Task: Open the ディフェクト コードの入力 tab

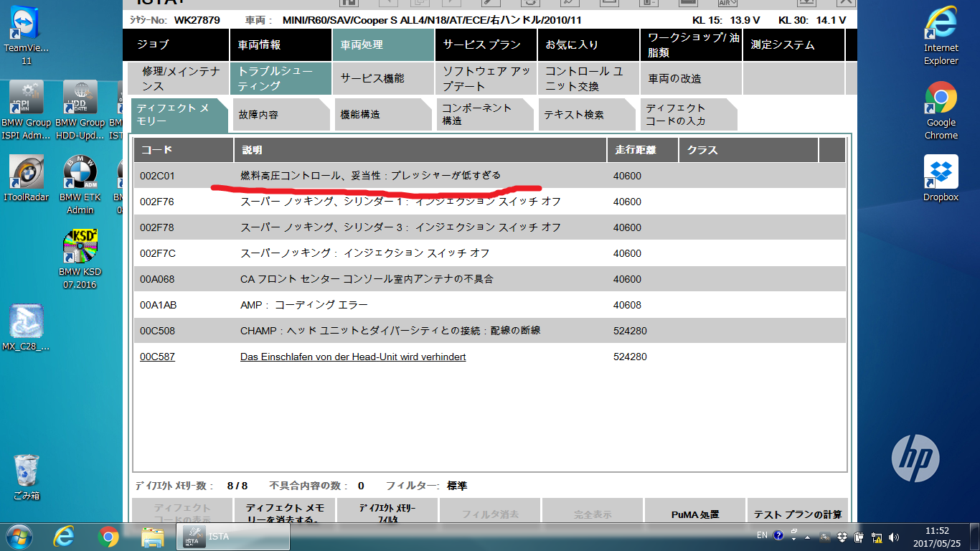Action: click(x=690, y=114)
